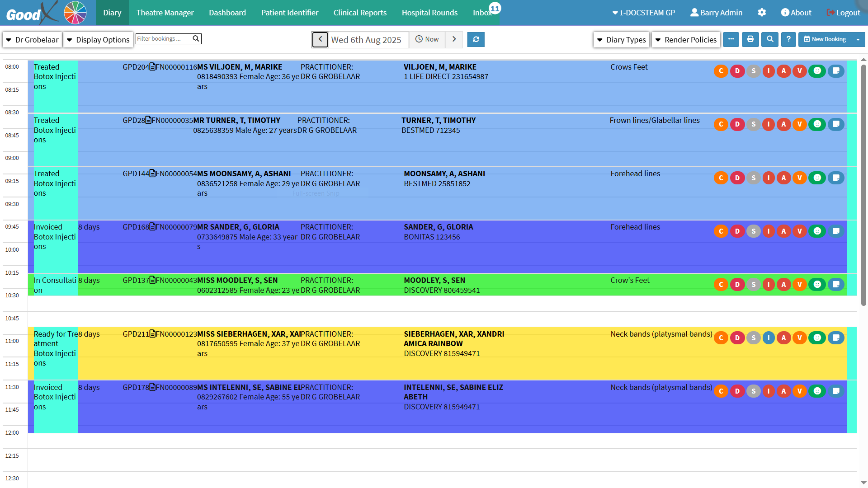The height and width of the screenshot is (488, 868).
Task: Click the Logout link
Action: [x=843, y=13]
